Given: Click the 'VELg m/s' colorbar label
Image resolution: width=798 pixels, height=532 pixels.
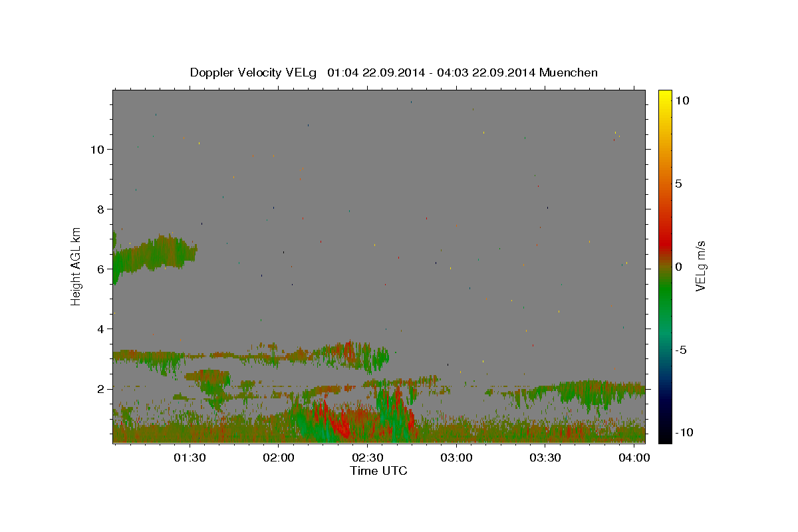Looking at the screenshot, I should [x=700, y=267].
